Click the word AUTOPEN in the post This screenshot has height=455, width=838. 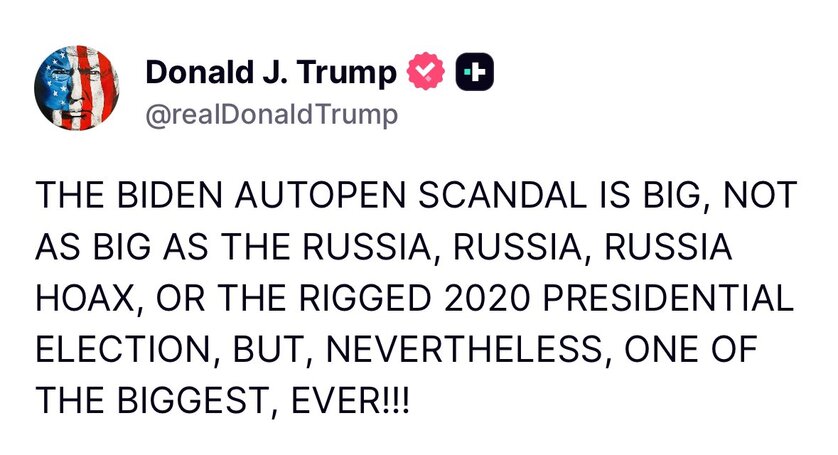[320, 195]
